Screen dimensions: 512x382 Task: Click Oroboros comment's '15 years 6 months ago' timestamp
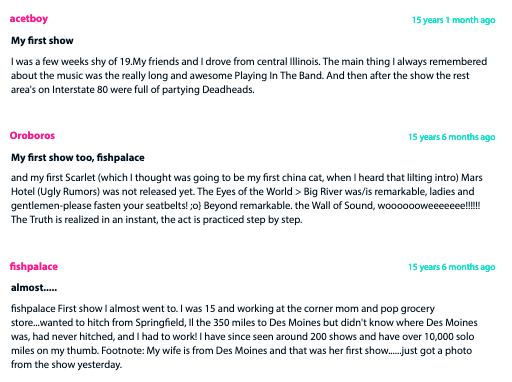click(452, 137)
